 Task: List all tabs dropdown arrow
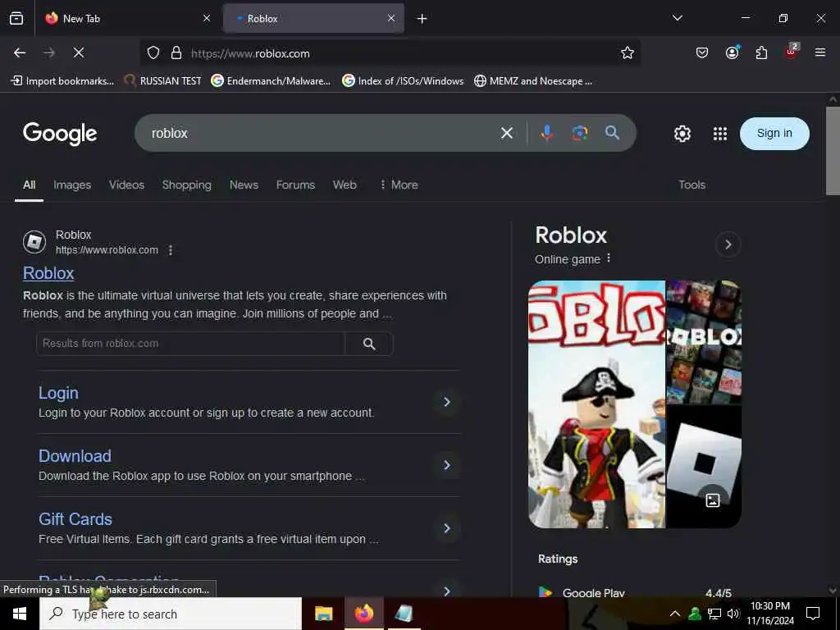point(677,18)
